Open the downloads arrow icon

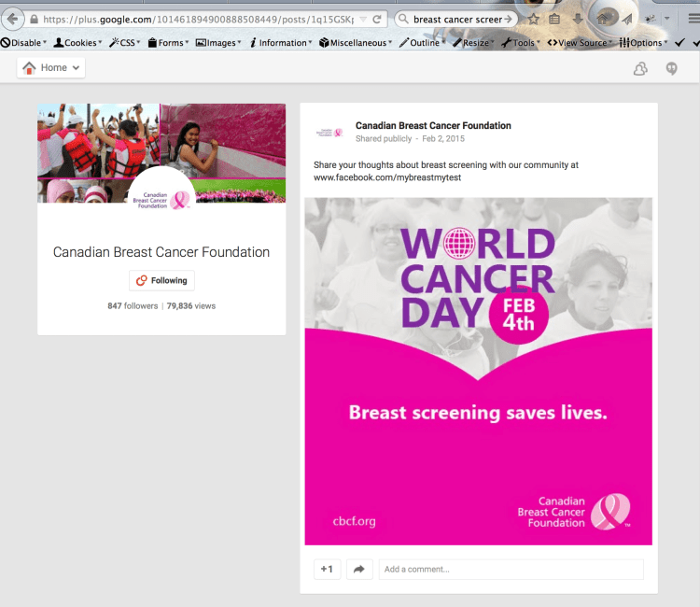[578, 20]
